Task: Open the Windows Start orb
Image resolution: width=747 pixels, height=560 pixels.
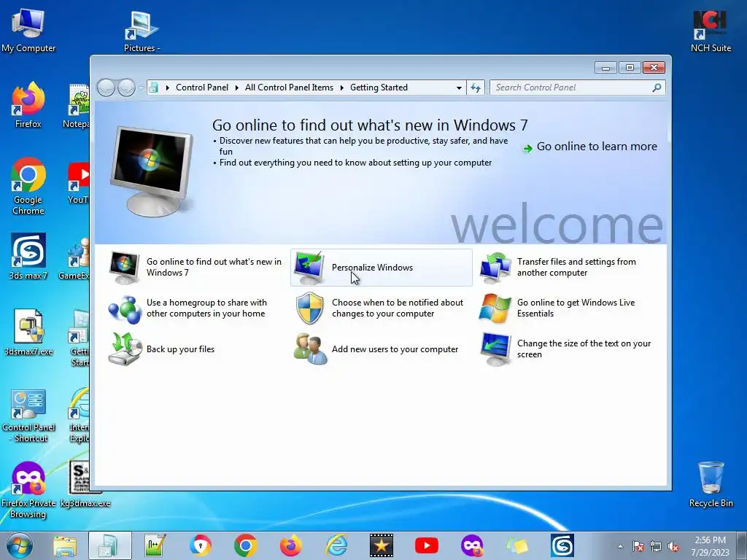Action: [x=20, y=545]
